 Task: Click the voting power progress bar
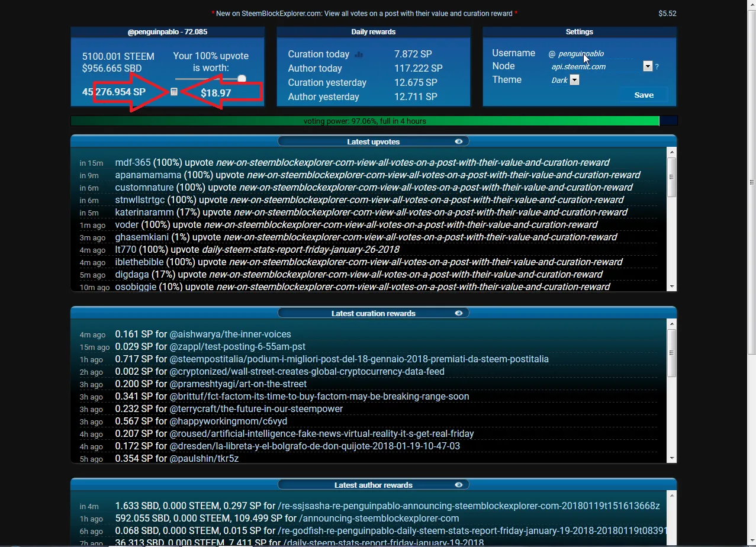[374, 121]
